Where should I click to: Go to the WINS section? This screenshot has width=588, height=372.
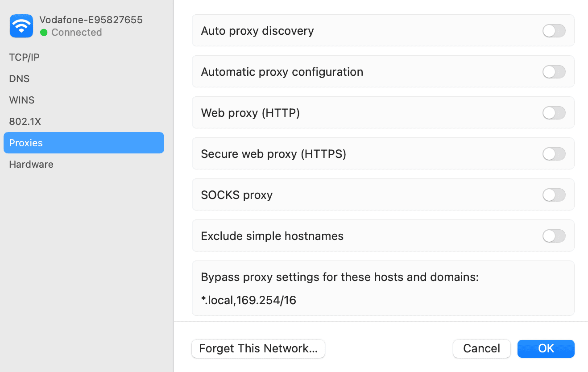[x=21, y=100]
